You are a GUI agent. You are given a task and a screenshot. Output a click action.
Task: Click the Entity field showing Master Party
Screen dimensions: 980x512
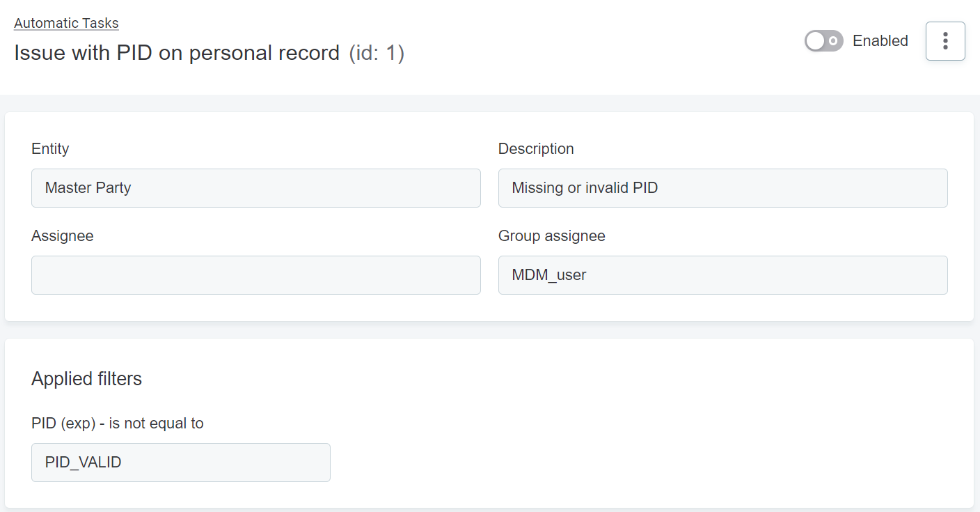coord(255,188)
